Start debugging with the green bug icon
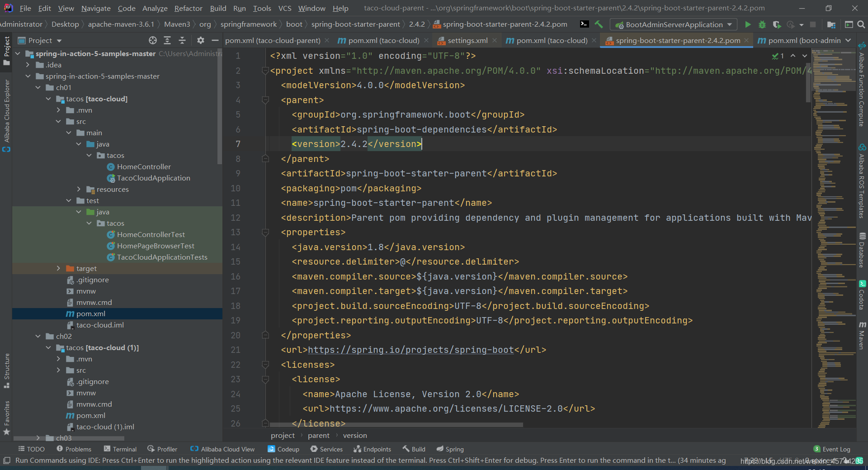 point(762,24)
